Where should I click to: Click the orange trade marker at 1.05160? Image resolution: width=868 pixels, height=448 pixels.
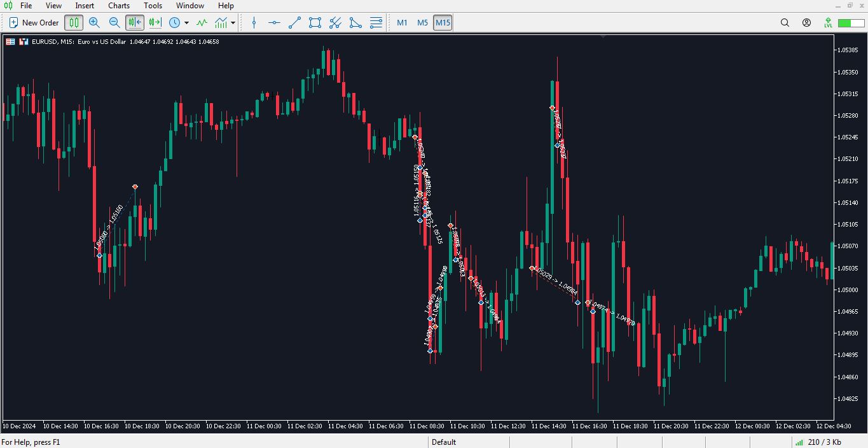(x=135, y=186)
